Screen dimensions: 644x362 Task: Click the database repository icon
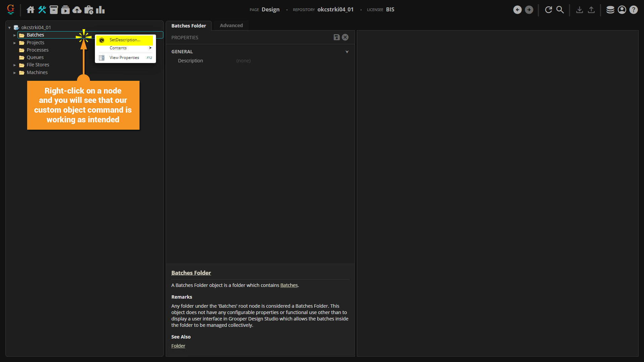[x=610, y=10]
